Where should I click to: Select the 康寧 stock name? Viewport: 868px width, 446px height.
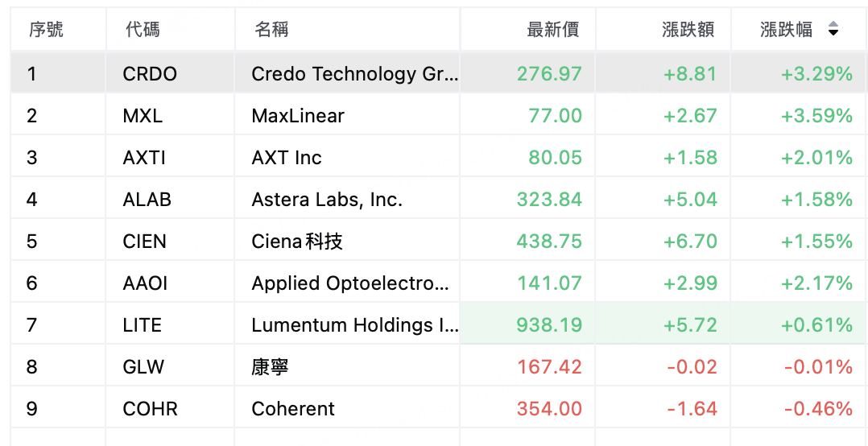pos(270,367)
